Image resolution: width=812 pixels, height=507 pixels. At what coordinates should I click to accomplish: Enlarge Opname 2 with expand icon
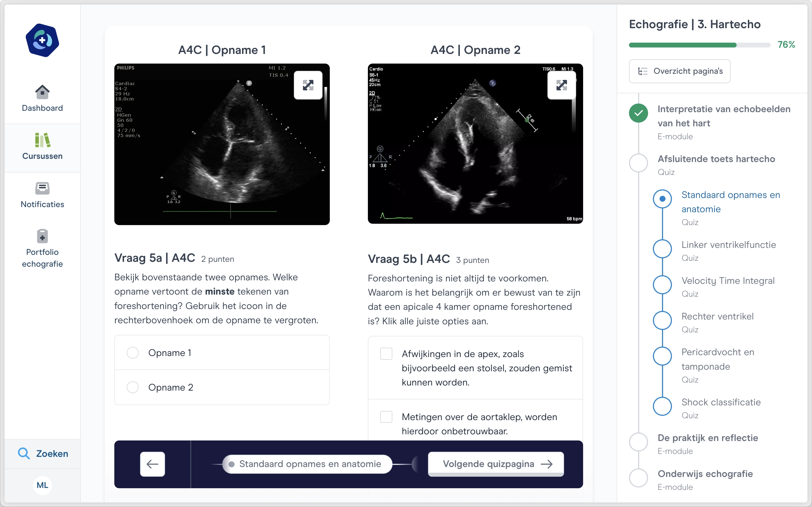[561, 85]
